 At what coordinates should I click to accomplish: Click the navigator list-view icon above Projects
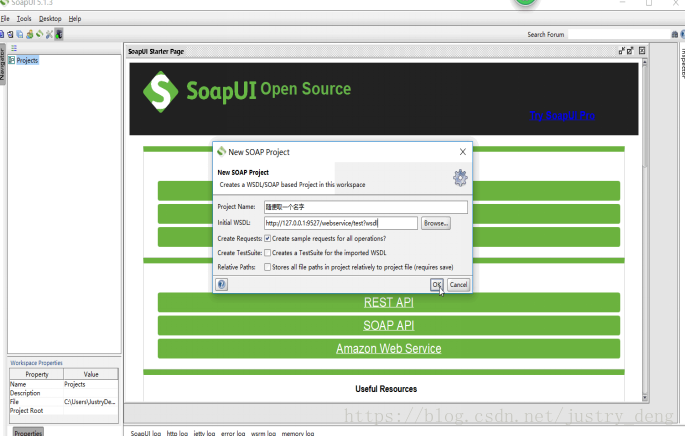click(14, 48)
